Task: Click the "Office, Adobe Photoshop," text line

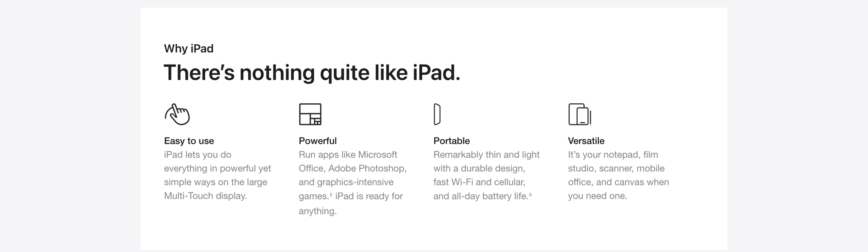Action: (x=352, y=168)
